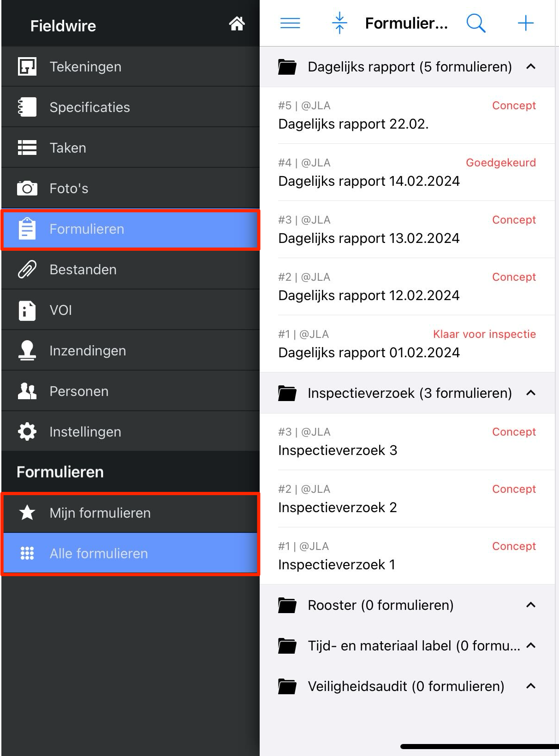Click the Goedgekeurd status label
This screenshot has height=756, width=559.
(x=501, y=163)
